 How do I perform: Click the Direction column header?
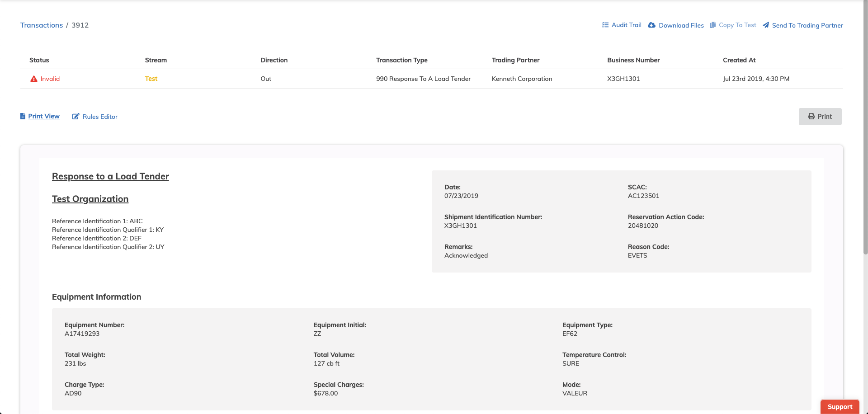[x=274, y=60]
